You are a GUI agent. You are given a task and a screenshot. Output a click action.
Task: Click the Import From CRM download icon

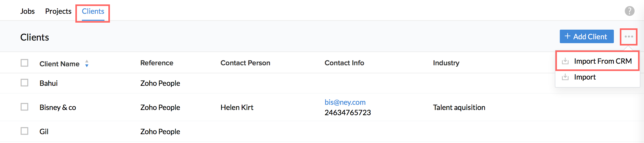(x=565, y=61)
